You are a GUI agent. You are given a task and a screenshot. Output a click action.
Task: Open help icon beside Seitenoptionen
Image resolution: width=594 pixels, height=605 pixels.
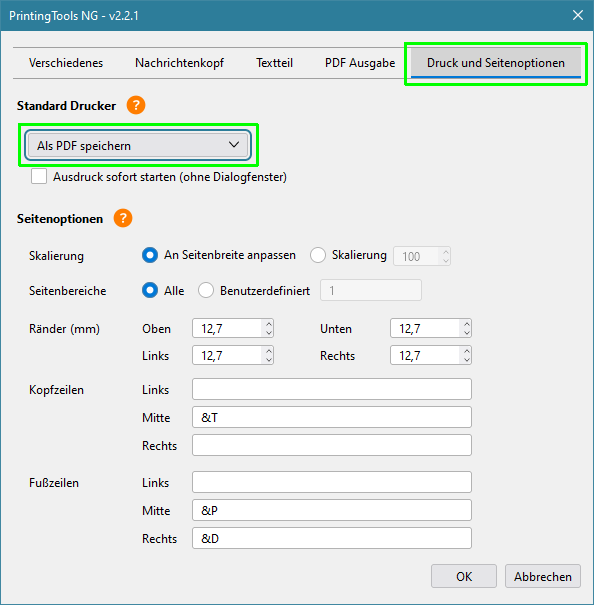(x=123, y=218)
